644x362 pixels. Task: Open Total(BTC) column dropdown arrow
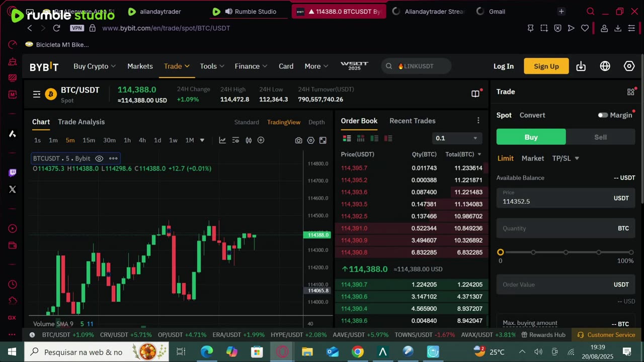click(x=479, y=154)
